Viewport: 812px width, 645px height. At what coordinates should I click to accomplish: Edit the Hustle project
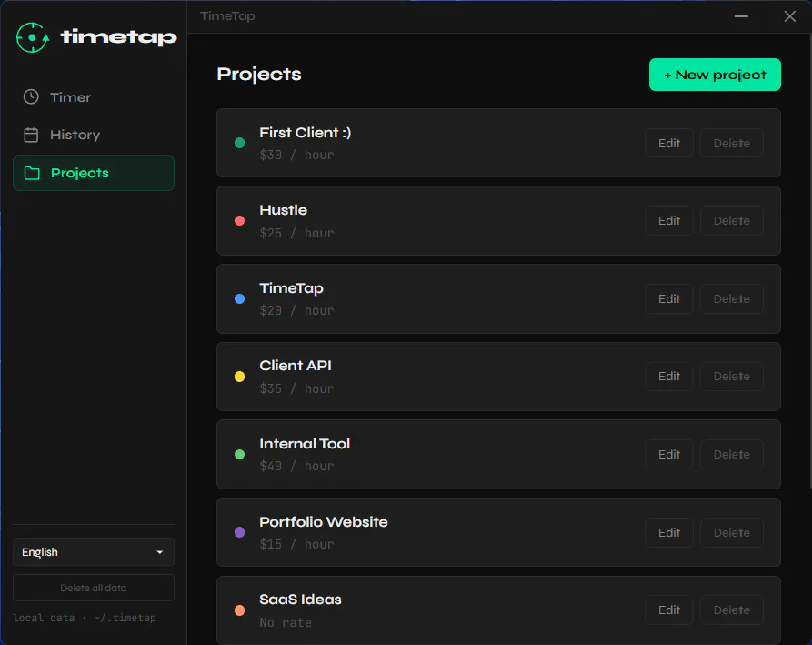[669, 221]
